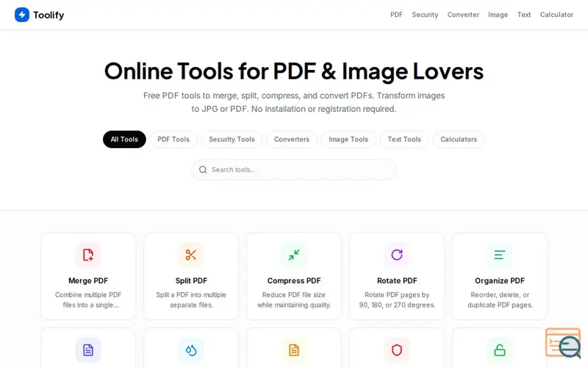Open Image in top navigation
Viewport: 588px width, 368px height.
[x=498, y=15]
